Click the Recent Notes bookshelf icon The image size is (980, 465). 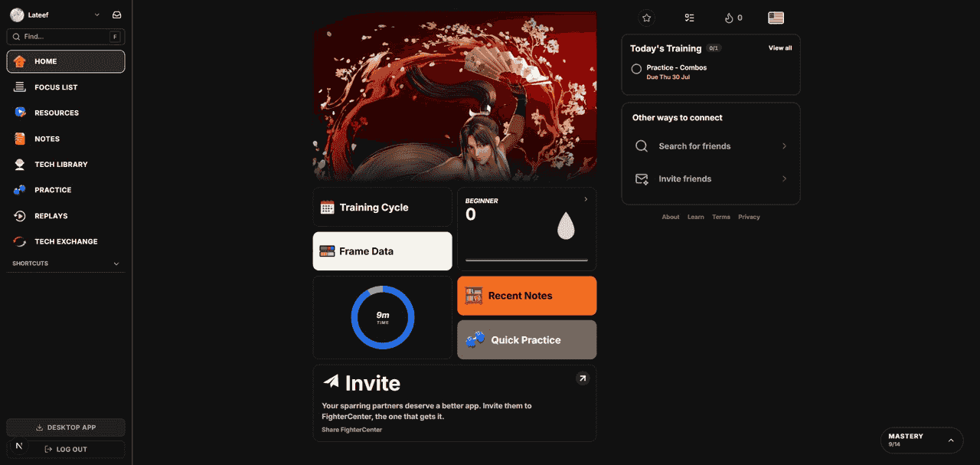(x=474, y=296)
